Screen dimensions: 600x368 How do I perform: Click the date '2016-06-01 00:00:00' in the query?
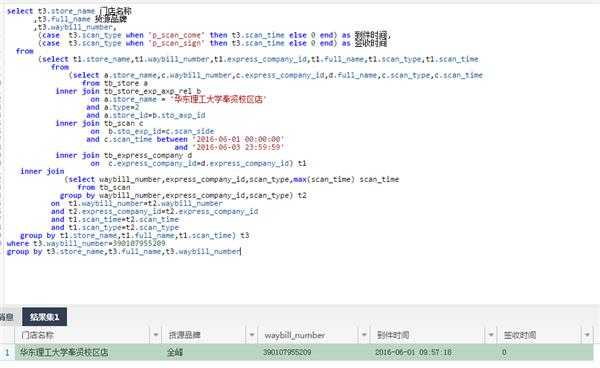(x=238, y=139)
